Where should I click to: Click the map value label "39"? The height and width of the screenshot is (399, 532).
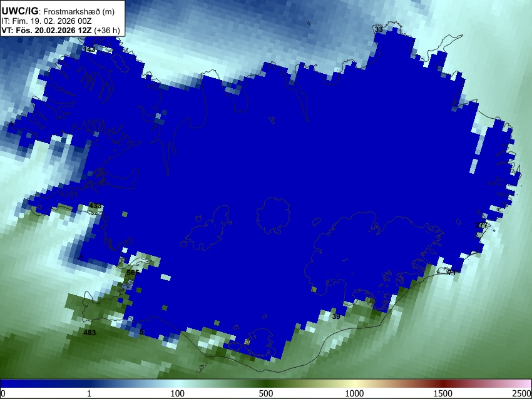pos(336,316)
